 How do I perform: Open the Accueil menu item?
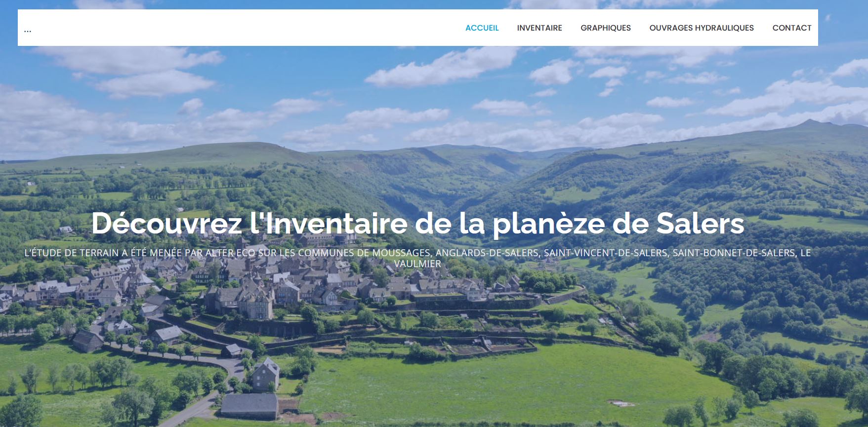(x=482, y=28)
